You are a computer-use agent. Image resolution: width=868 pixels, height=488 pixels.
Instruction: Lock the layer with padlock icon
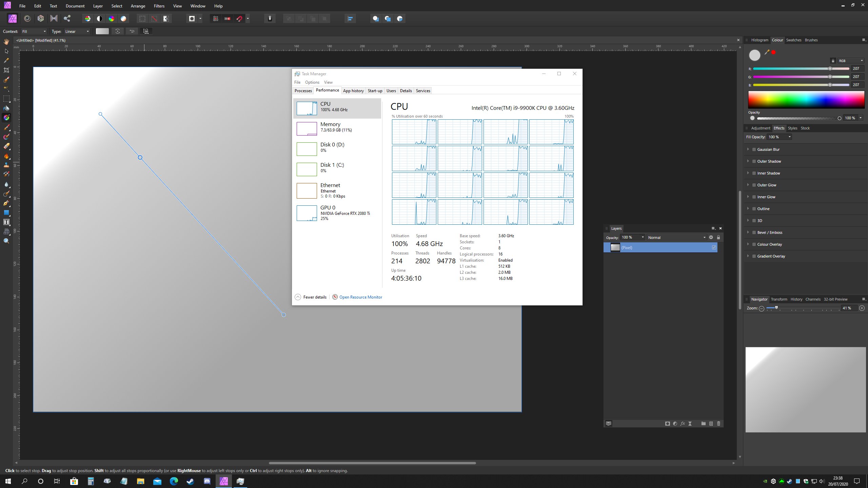(x=718, y=237)
